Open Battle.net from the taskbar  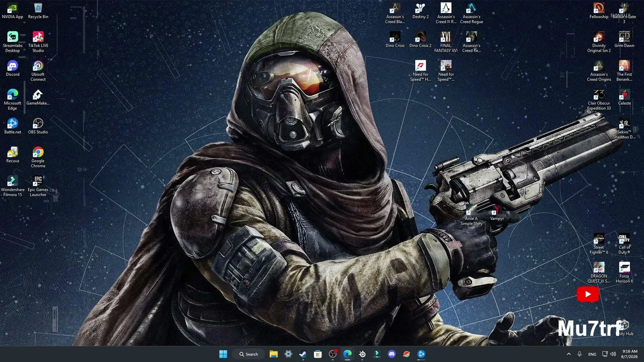pos(421,354)
